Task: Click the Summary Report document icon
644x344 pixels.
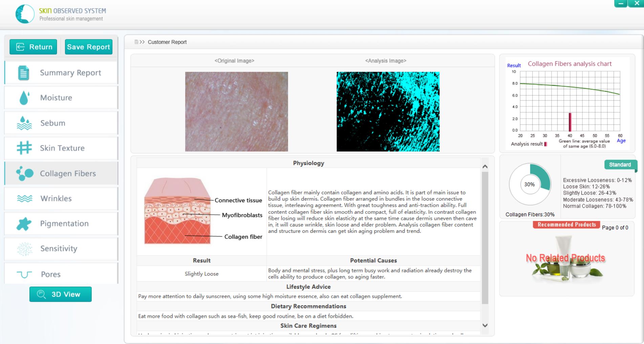Action: pyautogui.click(x=23, y=73)
